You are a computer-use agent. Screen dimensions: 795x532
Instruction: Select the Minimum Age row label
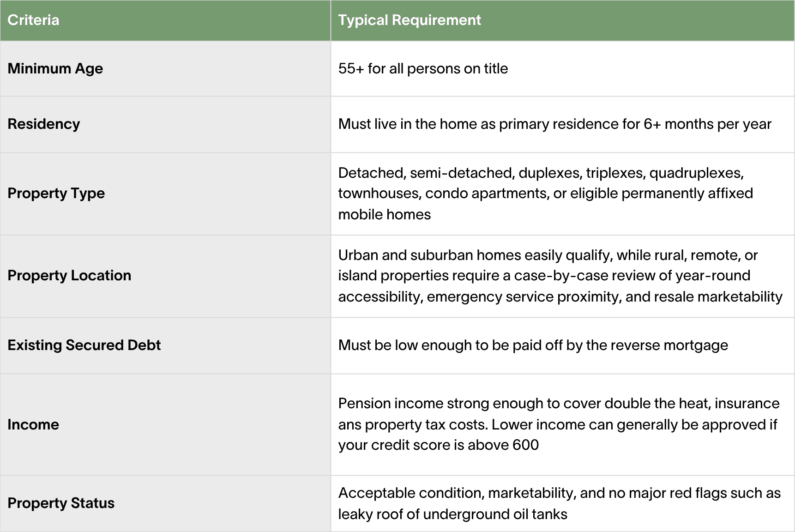coord(55,68)
